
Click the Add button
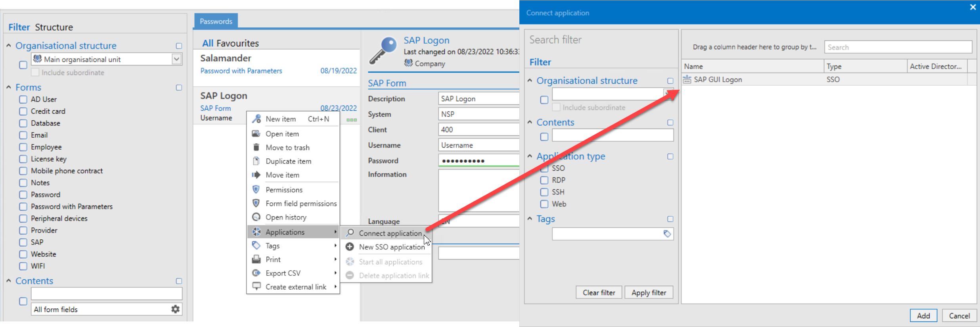pos(923,315)
